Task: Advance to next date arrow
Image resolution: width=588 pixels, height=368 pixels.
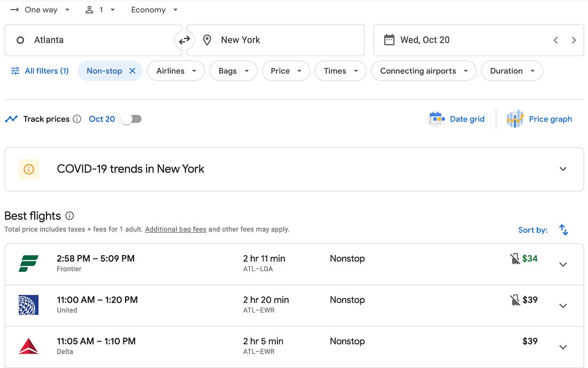Action: (x=574, y=40)
